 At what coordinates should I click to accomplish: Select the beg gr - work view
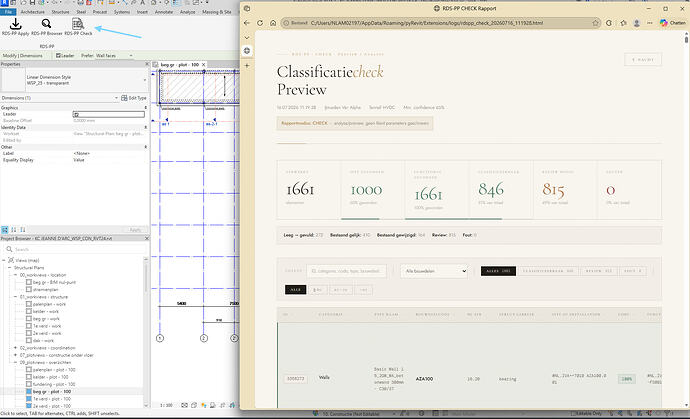click(46, 319)
